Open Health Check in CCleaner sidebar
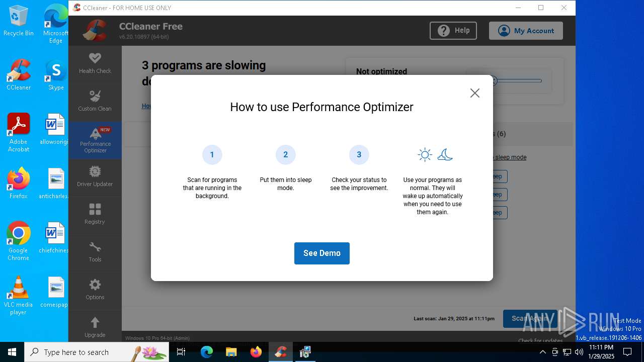This screenshot has width=644, height=362. (95, 64)
